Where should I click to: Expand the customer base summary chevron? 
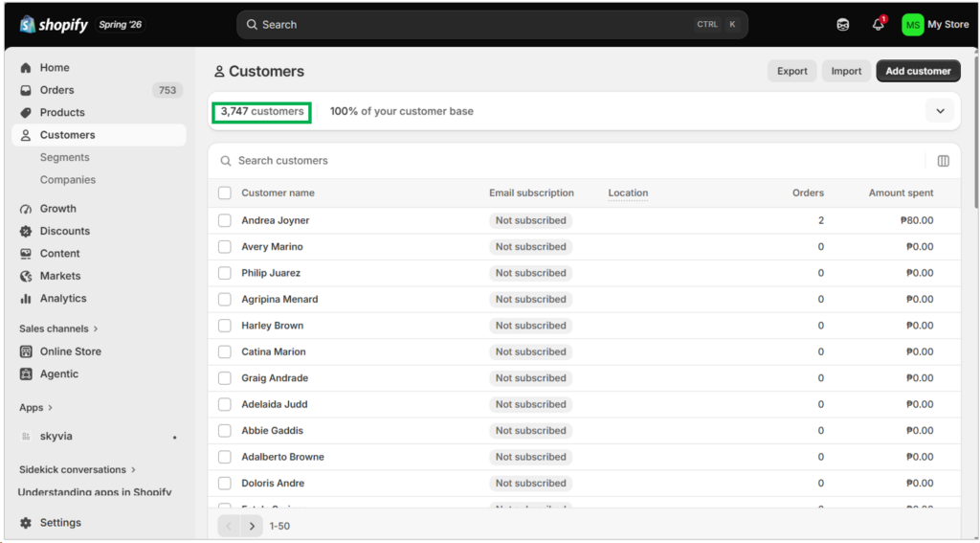(x=940, y=111)
